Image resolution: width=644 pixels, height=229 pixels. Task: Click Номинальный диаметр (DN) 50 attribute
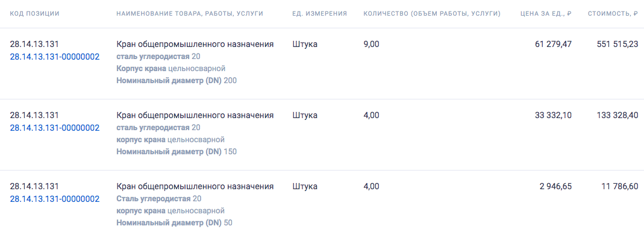coord(175,223)
